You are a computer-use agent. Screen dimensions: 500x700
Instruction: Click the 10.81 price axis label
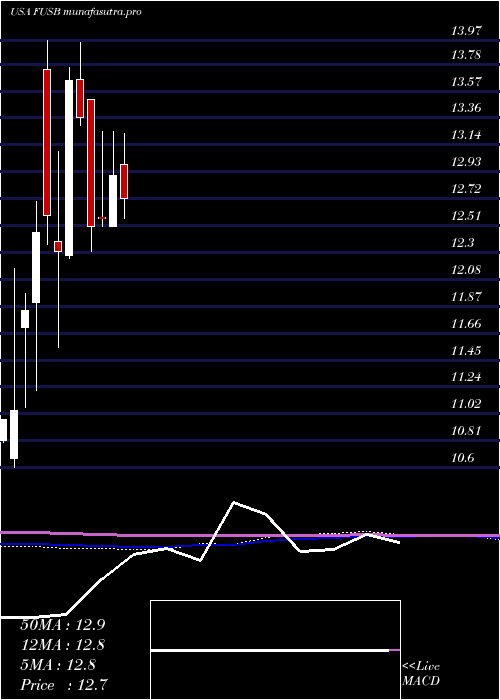(x=467, y=431)
